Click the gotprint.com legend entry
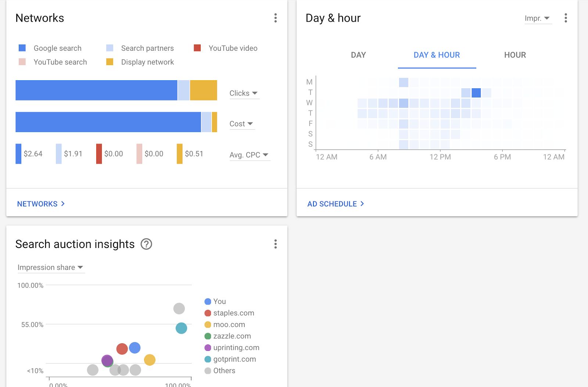 point(230,359)
